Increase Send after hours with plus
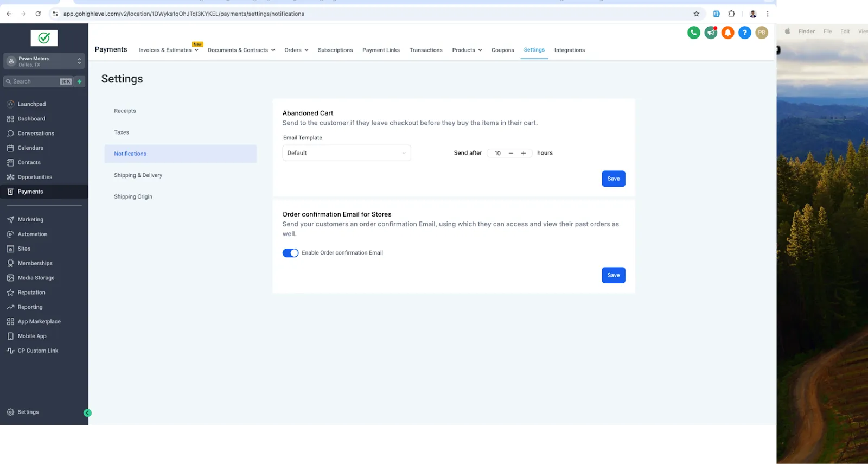 click(x=524, y=153)
